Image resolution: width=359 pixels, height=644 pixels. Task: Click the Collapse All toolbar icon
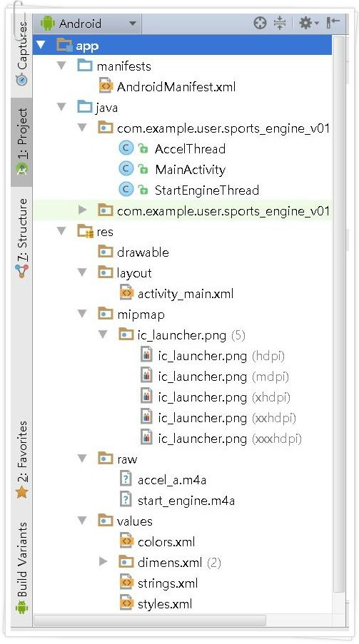(x=280, y=23)
